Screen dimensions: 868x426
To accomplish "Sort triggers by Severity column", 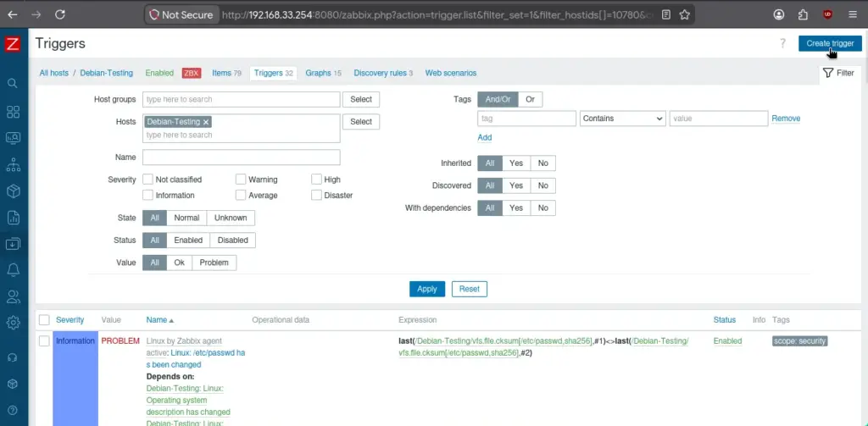I will (70, 320).
